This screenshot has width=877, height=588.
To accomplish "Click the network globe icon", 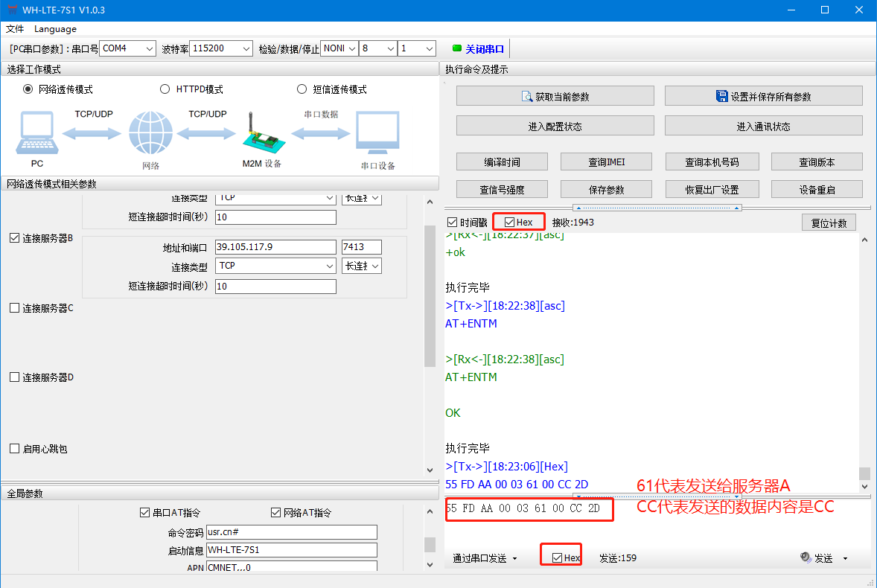I will coord(150,134).
